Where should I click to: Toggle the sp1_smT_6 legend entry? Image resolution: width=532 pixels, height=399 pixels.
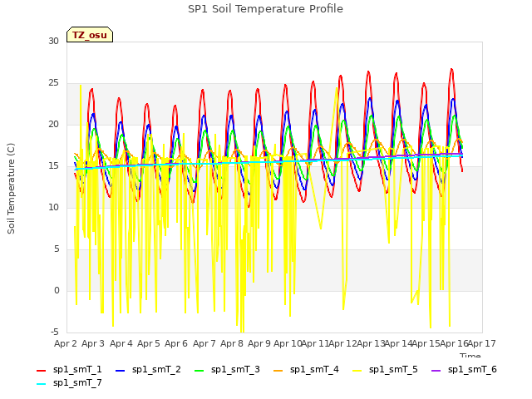pos(464,369)
